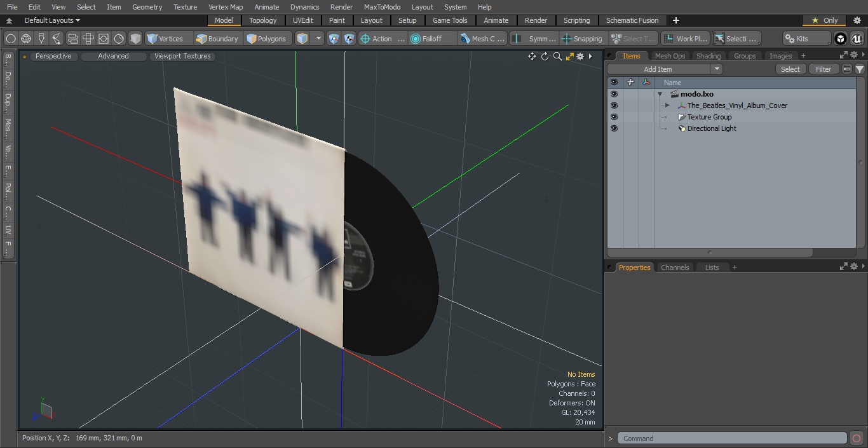Open the dropdown arrow beside the Items cube
The image size is (868, 448).
pyautogui.click(x=318, y=39)
